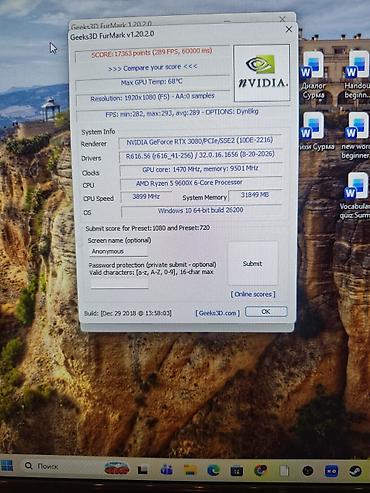Screen dimensions: 370x493
Task: Open File Explorer from the taskbar
Action: (190, 470)
